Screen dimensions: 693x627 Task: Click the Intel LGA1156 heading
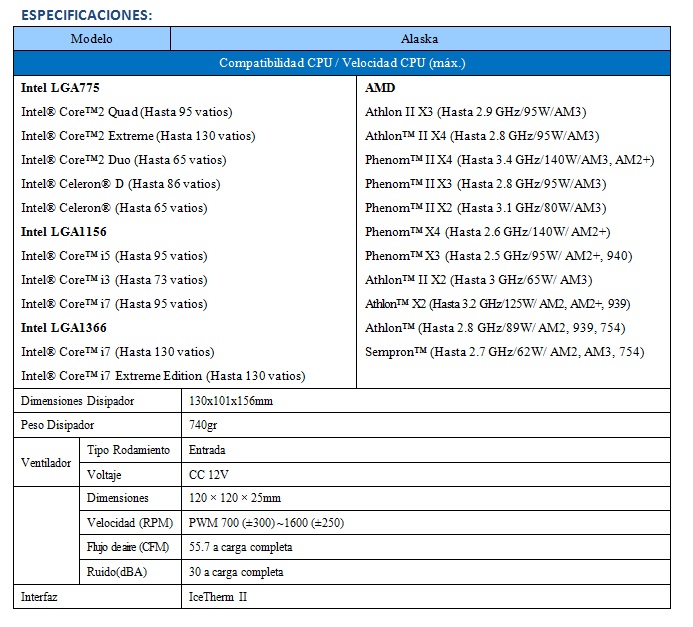[x=64, y=232]
